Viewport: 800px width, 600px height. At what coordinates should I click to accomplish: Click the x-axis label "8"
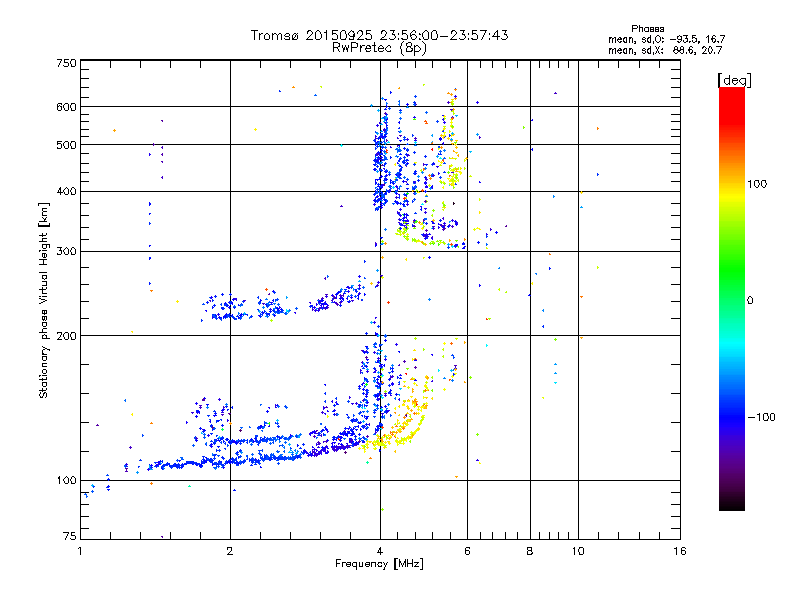[530, 552]
